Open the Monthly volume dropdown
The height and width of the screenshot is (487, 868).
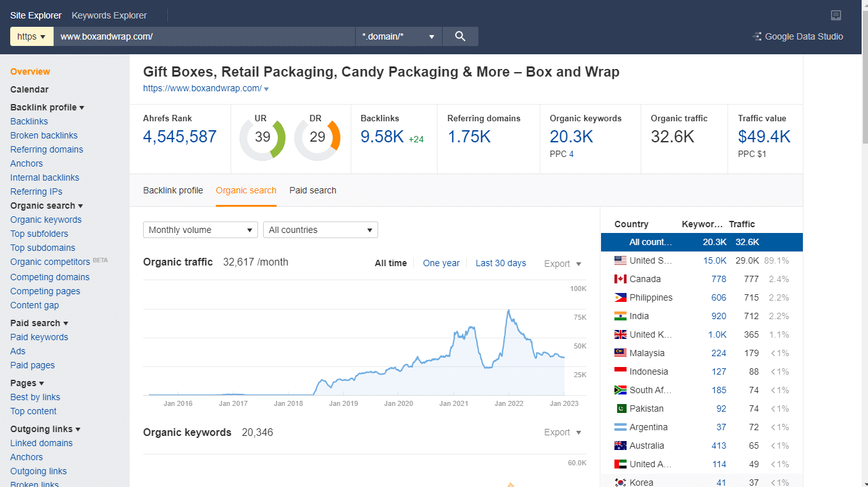pos(200,230)
